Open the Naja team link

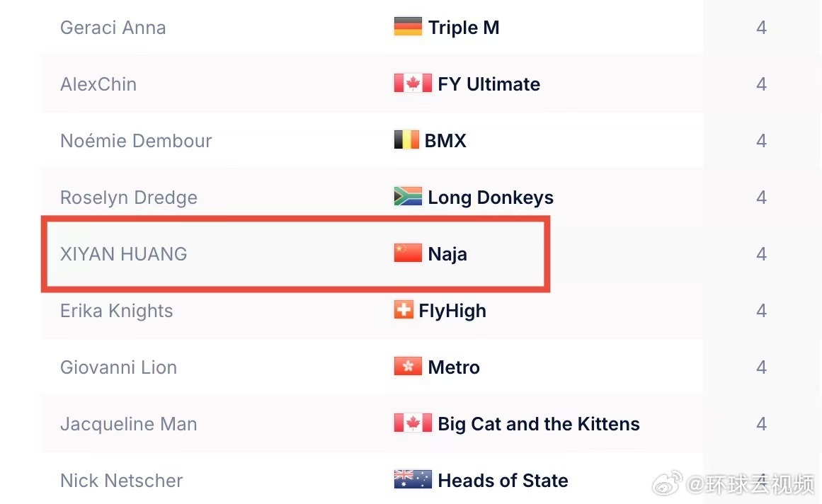pyautogui.click(x=447, y=254)
